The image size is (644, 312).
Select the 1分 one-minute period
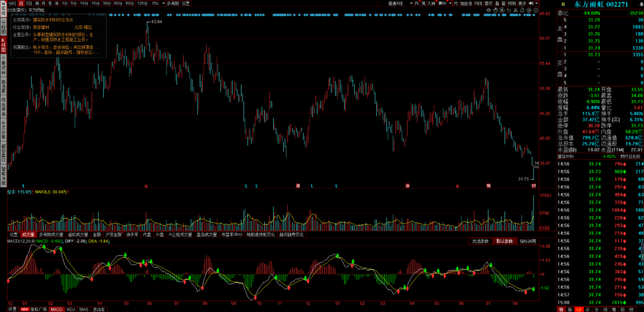coord(64,4)
